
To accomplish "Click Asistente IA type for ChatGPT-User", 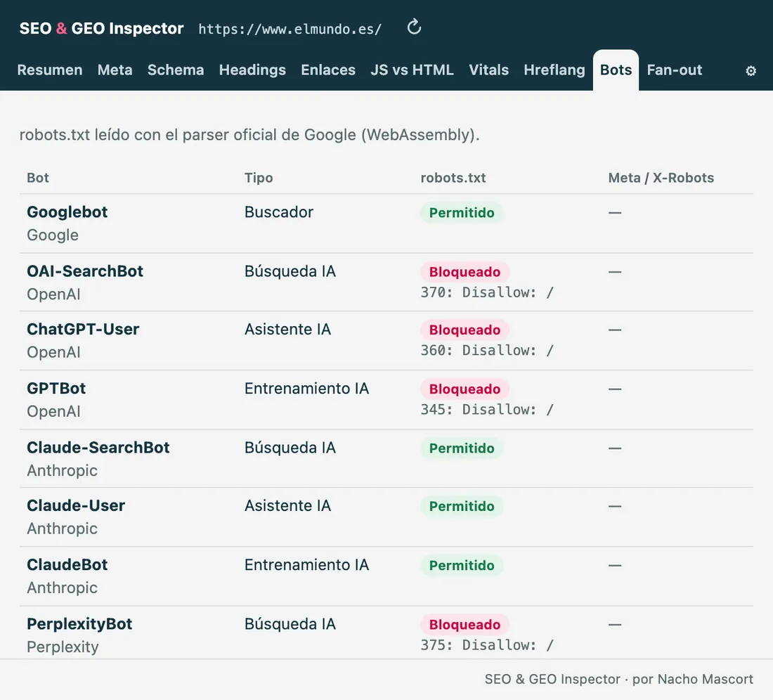I will pyautogui.click(x=287, y=330).
